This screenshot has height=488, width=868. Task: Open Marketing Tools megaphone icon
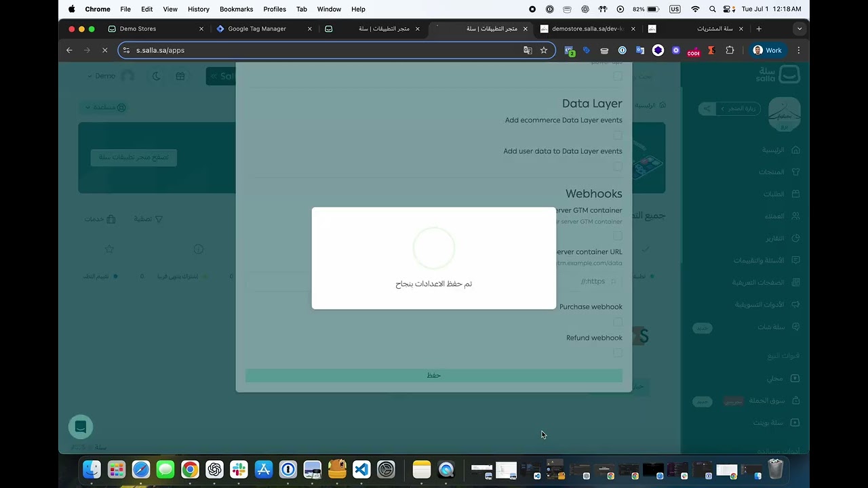coord(795,304)
